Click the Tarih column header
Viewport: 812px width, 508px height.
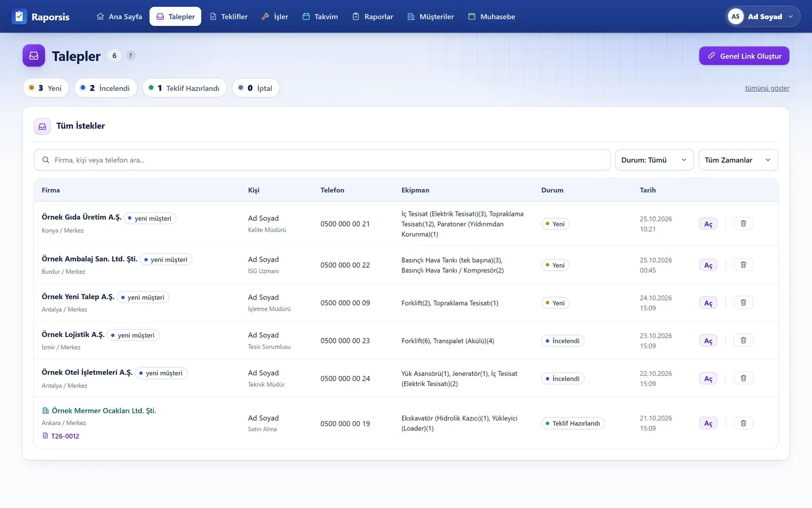(x=648, y=190)
